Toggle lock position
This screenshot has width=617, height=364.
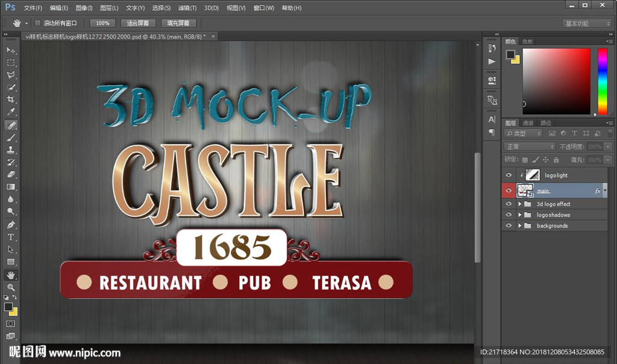point(545,160)
